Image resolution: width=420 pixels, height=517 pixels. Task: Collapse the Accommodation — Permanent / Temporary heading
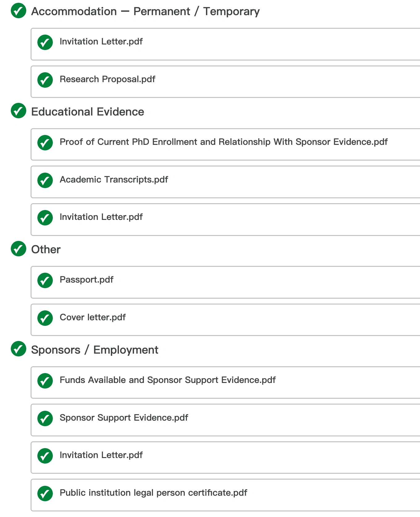coord(145,11)
